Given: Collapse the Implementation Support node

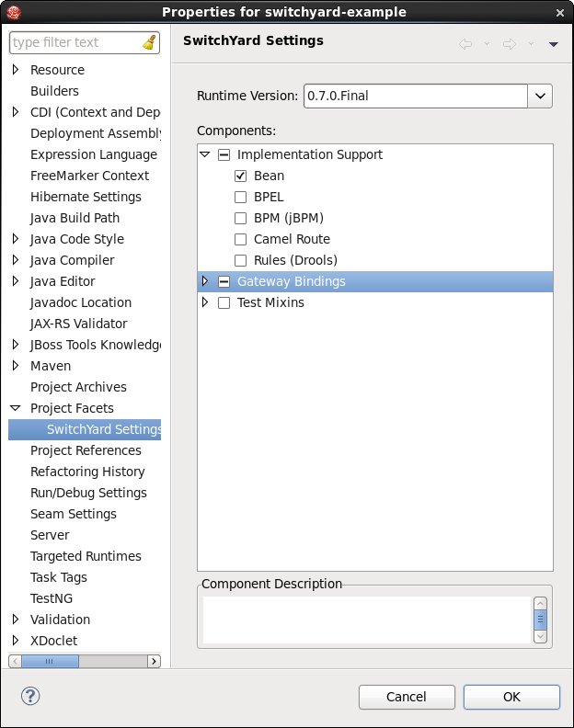Looking at the screenshot, I should [204, 154].
